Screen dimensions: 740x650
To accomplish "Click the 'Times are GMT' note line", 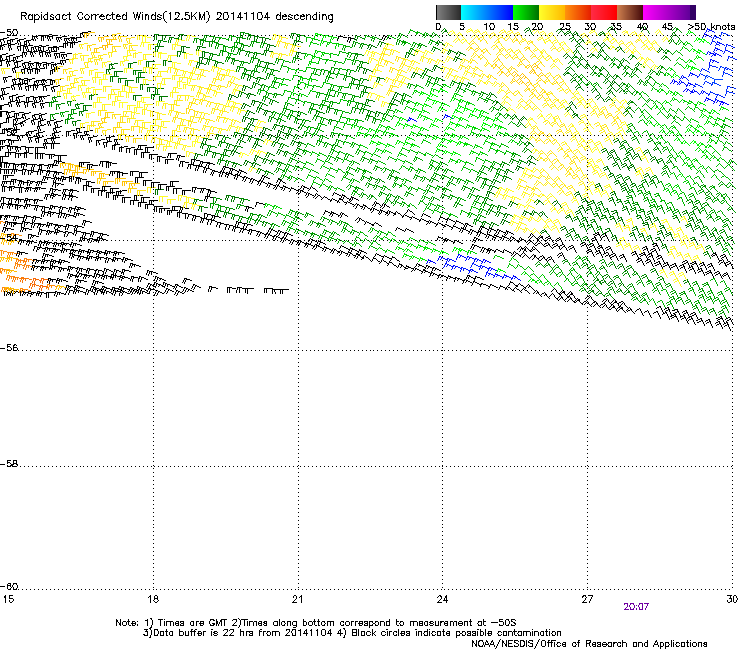I will pyautogui.click(x=316, y=623).
